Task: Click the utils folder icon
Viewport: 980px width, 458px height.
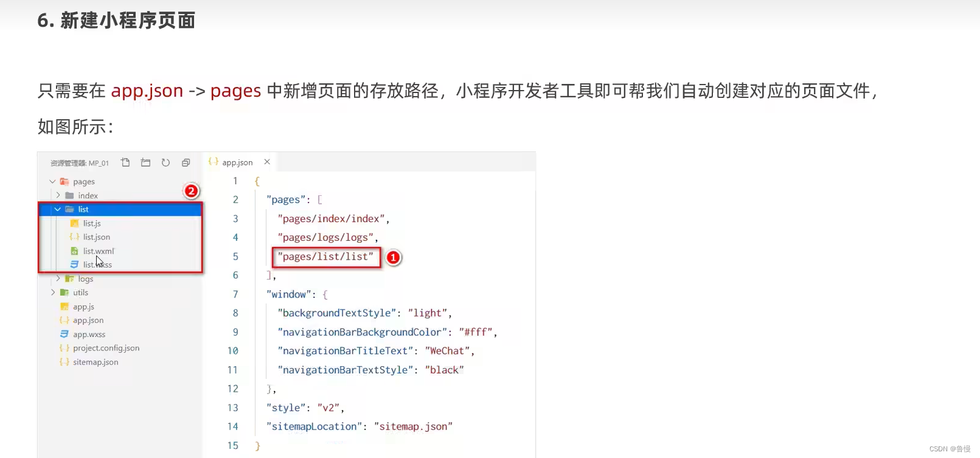Action: 64,293
